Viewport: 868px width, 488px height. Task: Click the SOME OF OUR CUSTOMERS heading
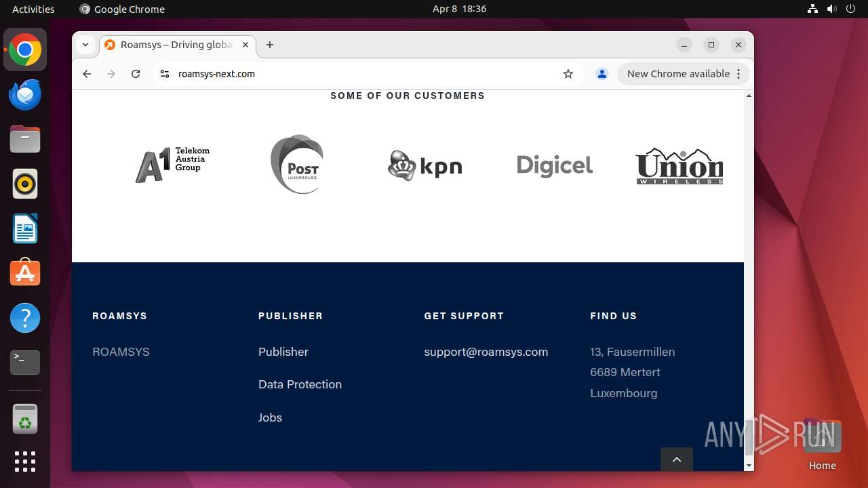click(x=408, y=96)
